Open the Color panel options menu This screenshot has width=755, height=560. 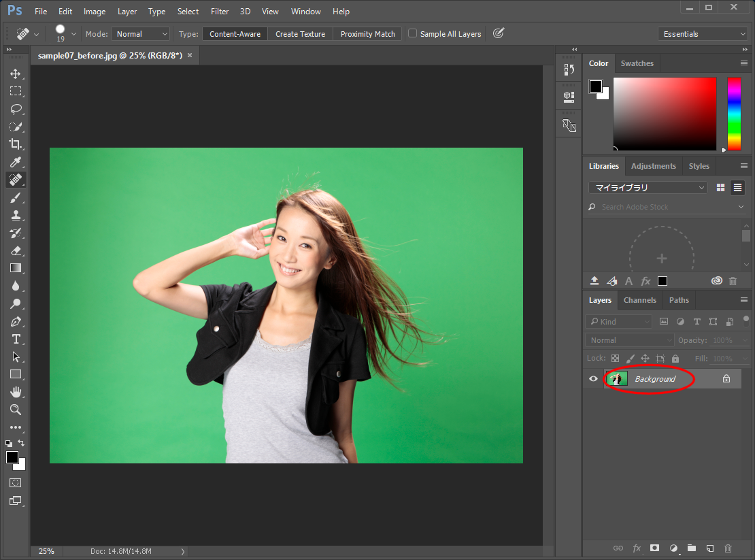744,63
